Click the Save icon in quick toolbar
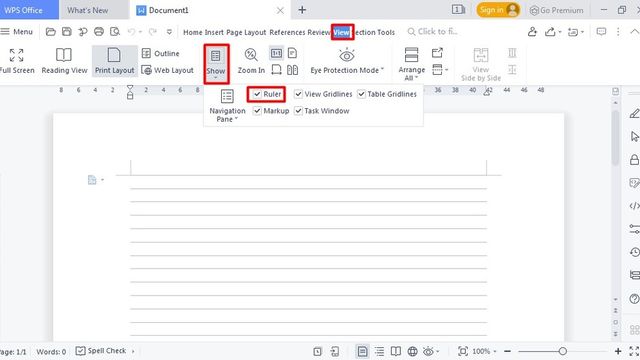Screen dimensions: 640x360 point(67,32)
